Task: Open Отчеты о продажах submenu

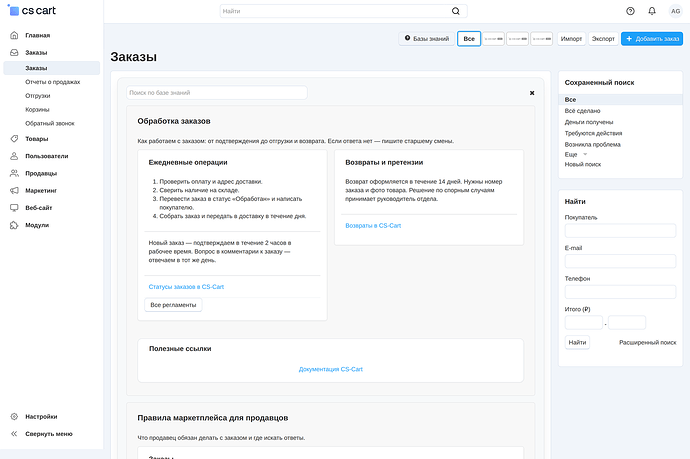Action: [52, 82]
